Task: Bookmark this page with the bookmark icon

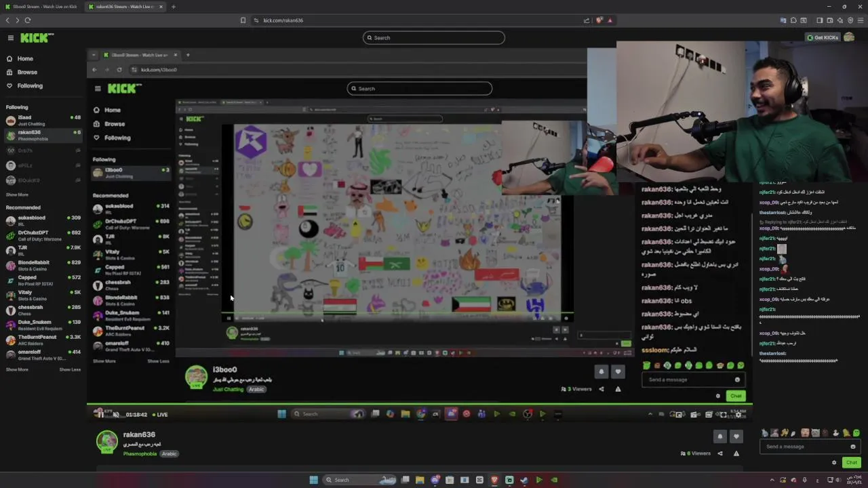Action: (243, 20)
